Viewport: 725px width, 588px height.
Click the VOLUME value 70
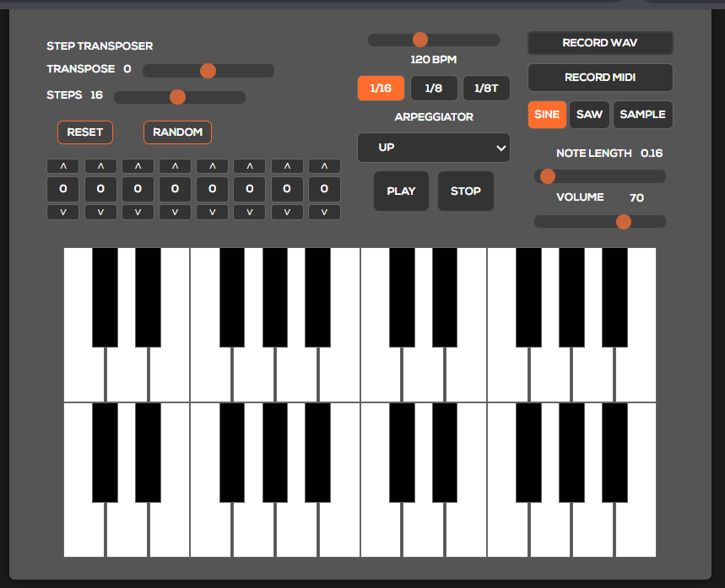pyautogui.click(x=636, y=198)
